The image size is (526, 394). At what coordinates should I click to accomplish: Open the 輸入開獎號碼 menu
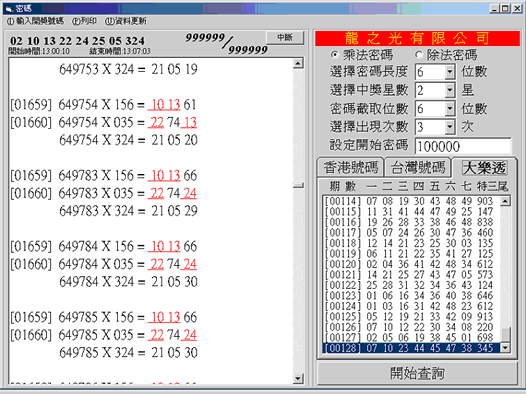click(x=35, y=21)
